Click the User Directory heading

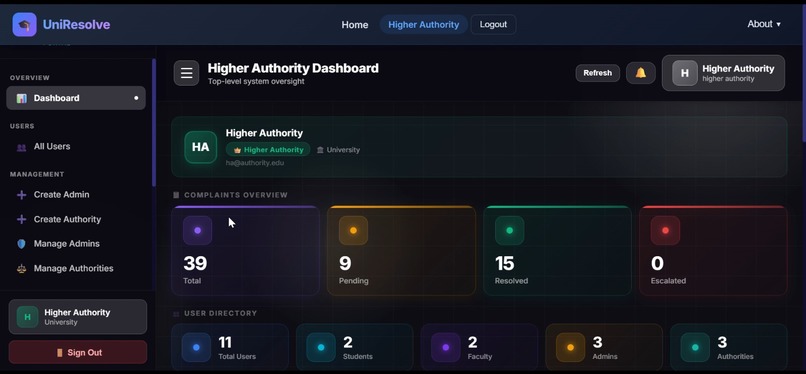tap(221, 313)
